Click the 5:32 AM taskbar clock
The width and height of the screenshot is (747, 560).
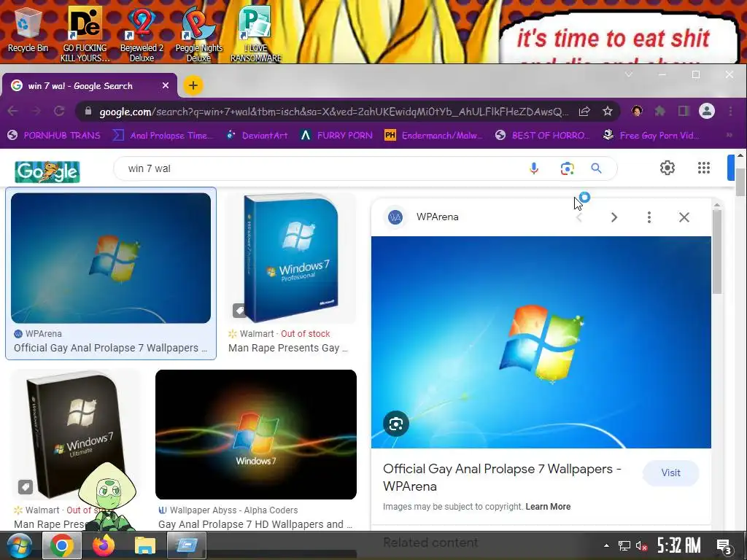coord(679,545)
